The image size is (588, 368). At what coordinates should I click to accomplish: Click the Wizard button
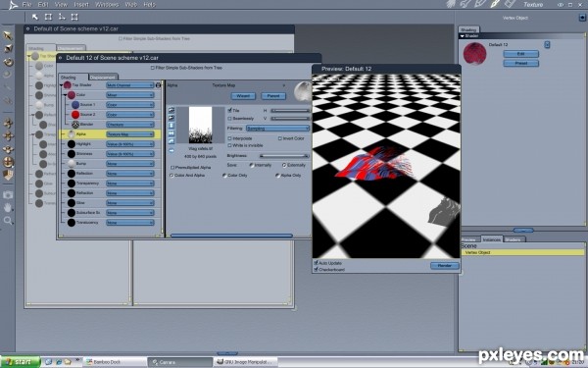point(243,96)
